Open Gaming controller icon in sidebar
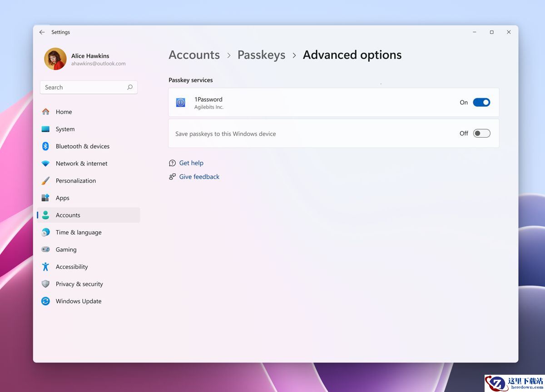 (x=45, y=249)
